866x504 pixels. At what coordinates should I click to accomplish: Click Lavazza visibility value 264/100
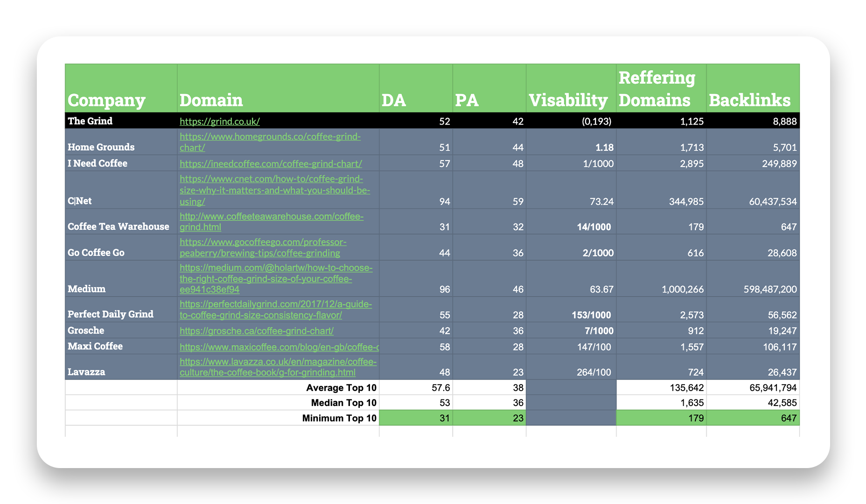(x=594, y=372)
